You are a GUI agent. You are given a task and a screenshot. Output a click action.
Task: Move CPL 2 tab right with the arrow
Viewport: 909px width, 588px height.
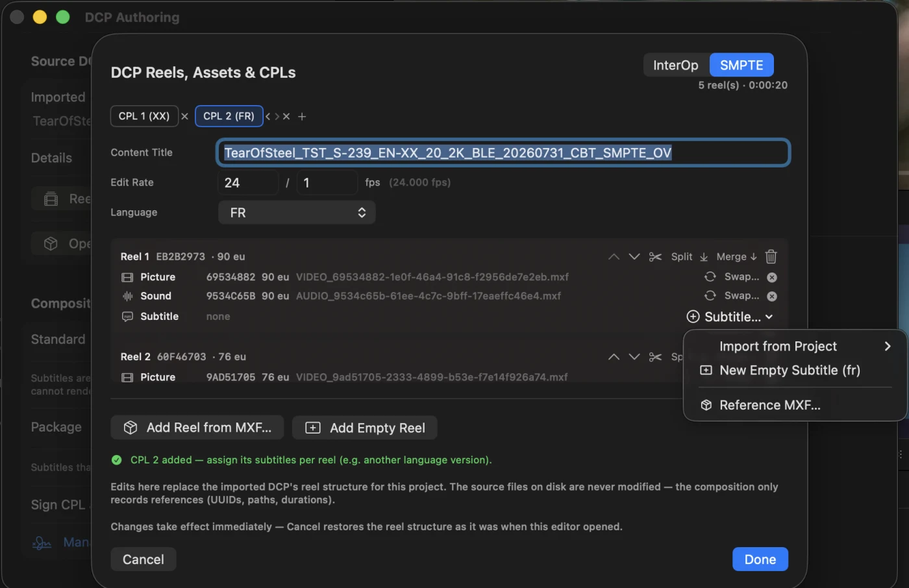(x=277, y=117)
